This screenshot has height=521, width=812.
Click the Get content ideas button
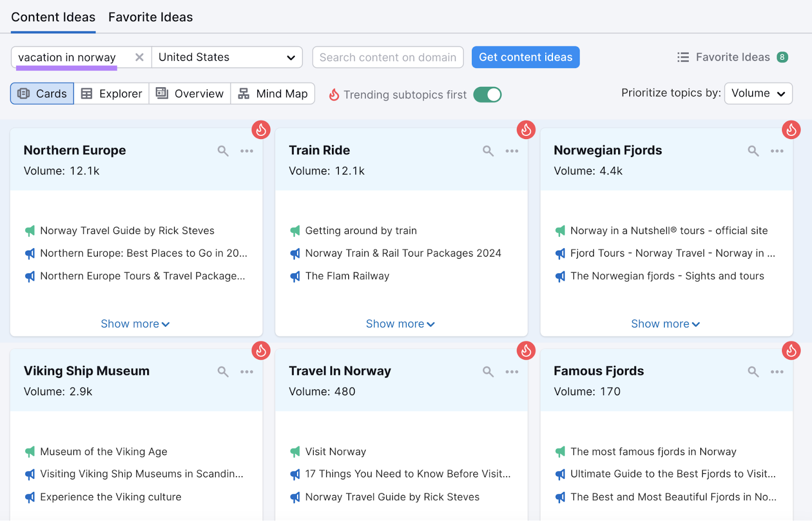pos(525,57)
